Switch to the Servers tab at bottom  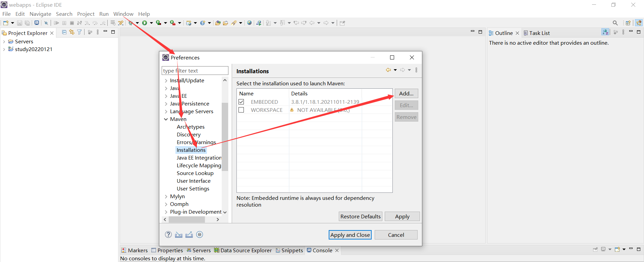coord(199,250)
